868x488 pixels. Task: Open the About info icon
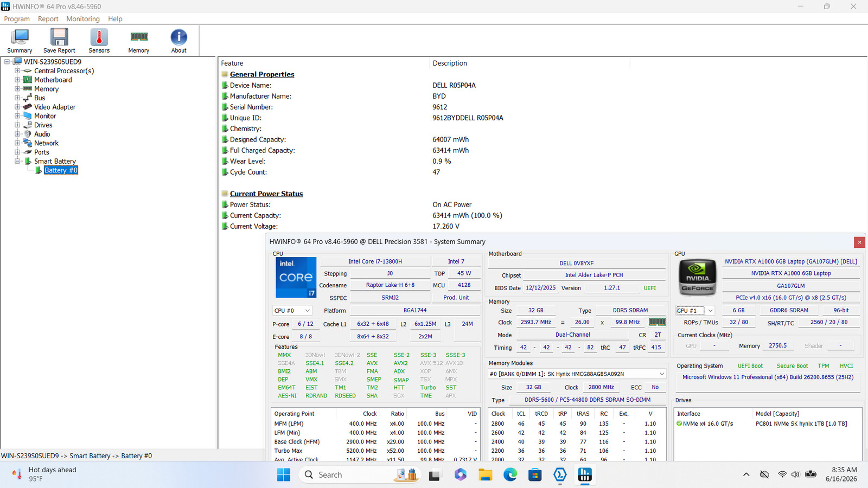point(178,41)
